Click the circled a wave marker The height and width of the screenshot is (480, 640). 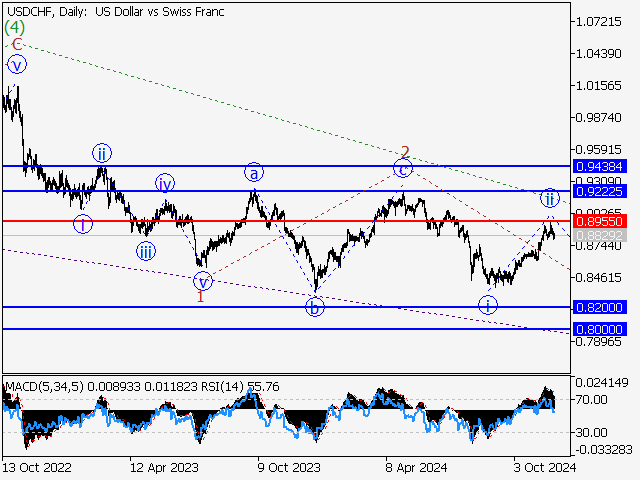[x=255, y=172]
